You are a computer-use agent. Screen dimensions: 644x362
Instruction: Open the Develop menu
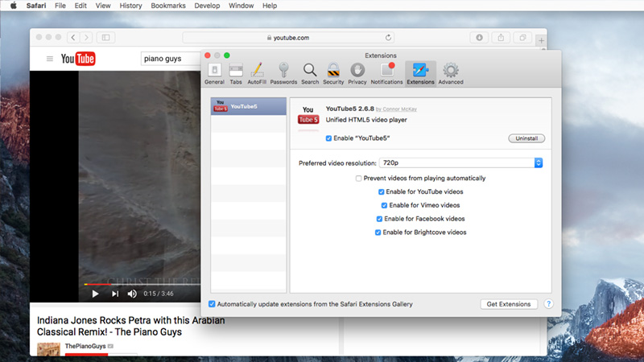[205, 6]
